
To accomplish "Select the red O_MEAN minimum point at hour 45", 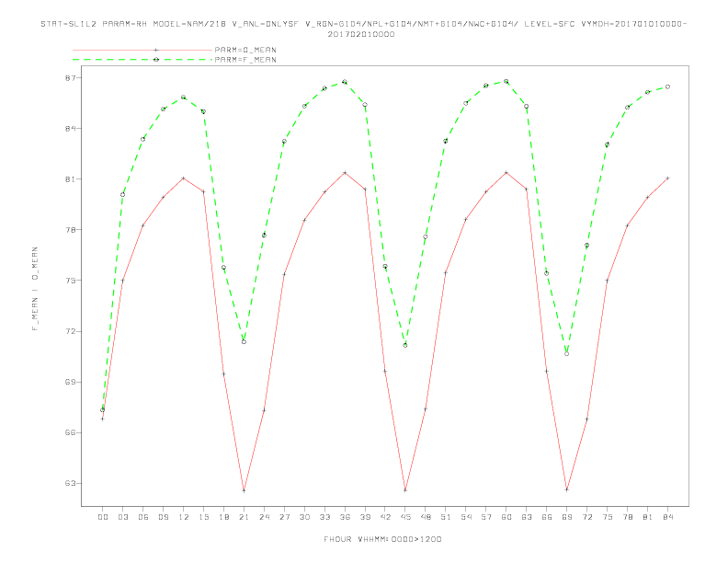I will [405, 490].
